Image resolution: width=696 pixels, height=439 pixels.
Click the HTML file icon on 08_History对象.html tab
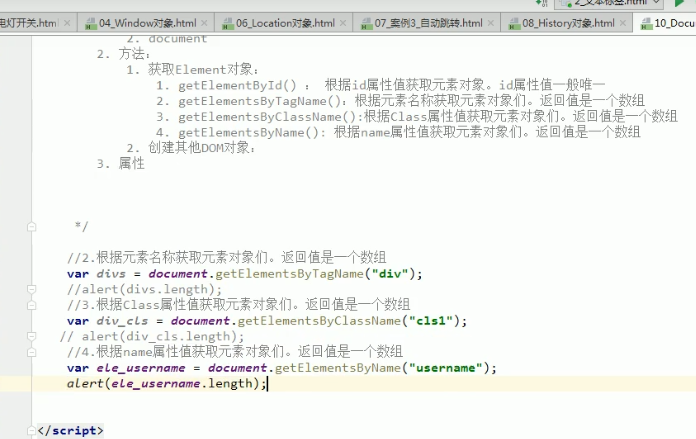[514, 24]
